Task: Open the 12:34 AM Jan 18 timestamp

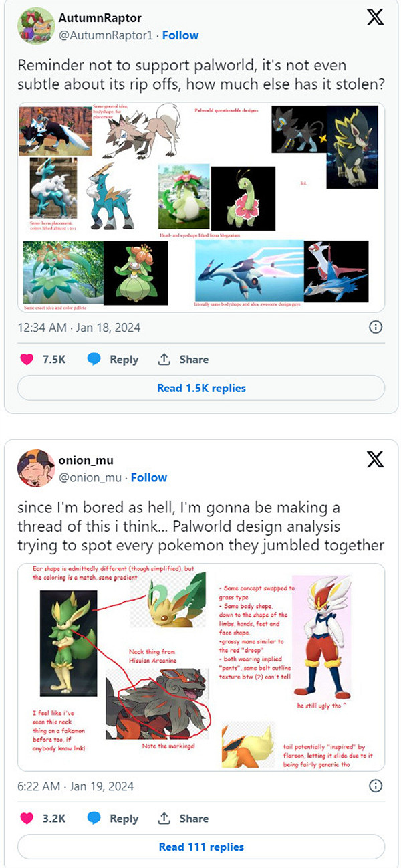Action: click(79, 328)
